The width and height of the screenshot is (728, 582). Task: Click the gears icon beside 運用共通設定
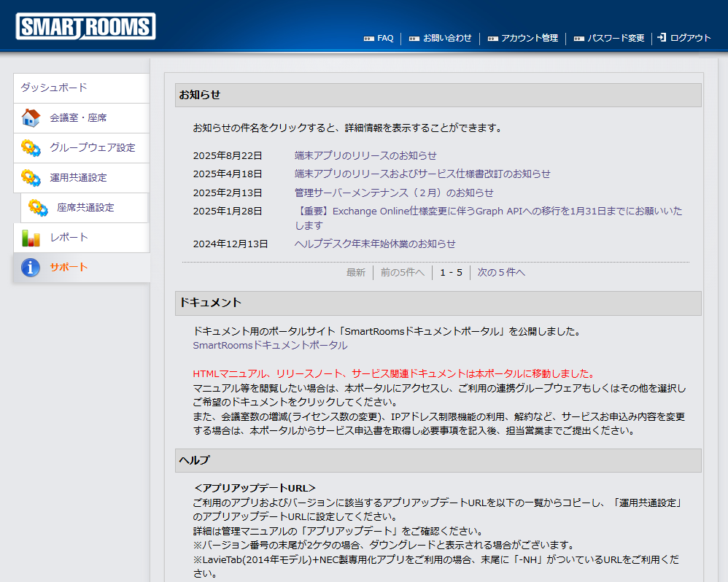coord(31,178)
